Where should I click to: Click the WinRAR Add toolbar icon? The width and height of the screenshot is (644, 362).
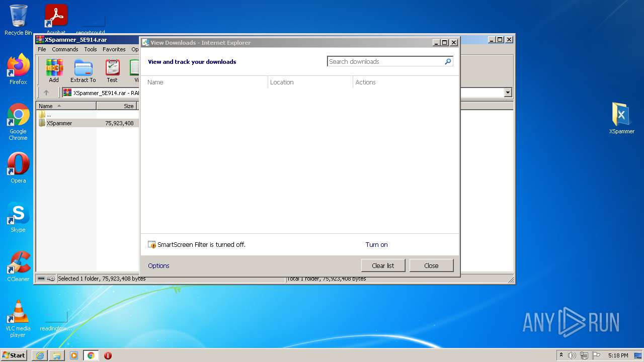(x=54, y=71)
